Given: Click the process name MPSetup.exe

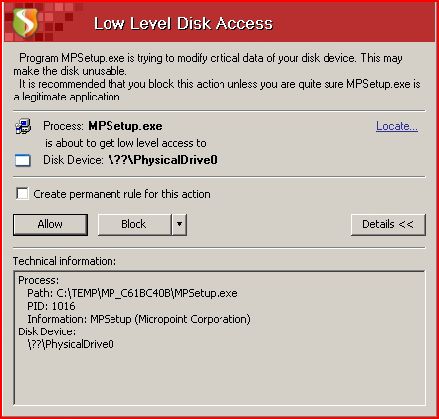Looking at the screenshot, I should (125, 126).
